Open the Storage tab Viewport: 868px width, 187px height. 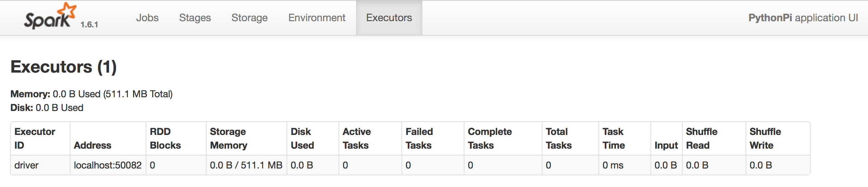tap(249, 18)
